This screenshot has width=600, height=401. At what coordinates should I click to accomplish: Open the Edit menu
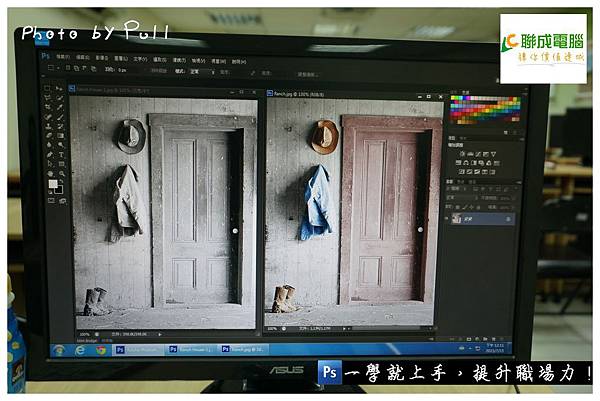(82, 57)
